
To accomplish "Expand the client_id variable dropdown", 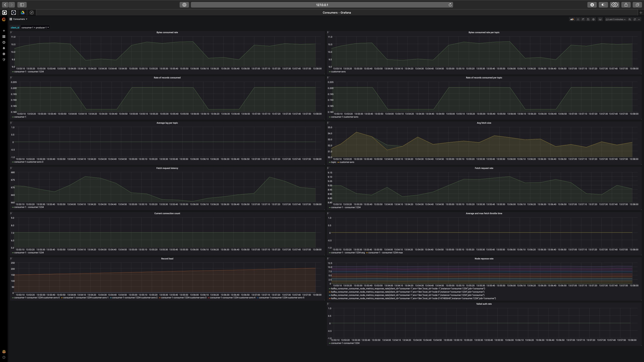I will point(35,28).
